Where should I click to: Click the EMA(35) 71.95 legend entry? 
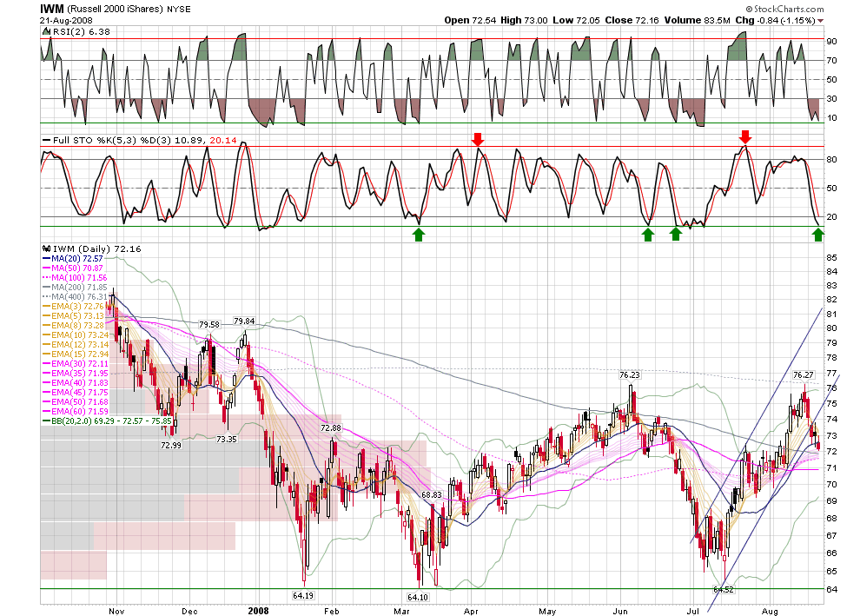coord(76,373)
